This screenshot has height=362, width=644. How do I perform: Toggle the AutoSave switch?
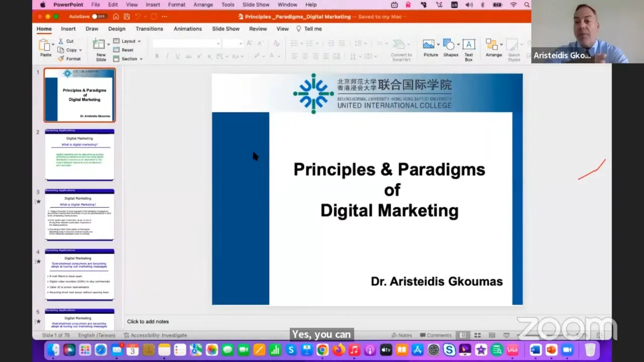[99, 17]
